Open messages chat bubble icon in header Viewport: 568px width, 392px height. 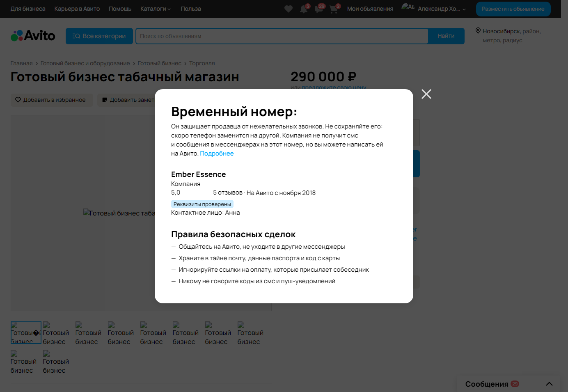(x=319, y=9)
